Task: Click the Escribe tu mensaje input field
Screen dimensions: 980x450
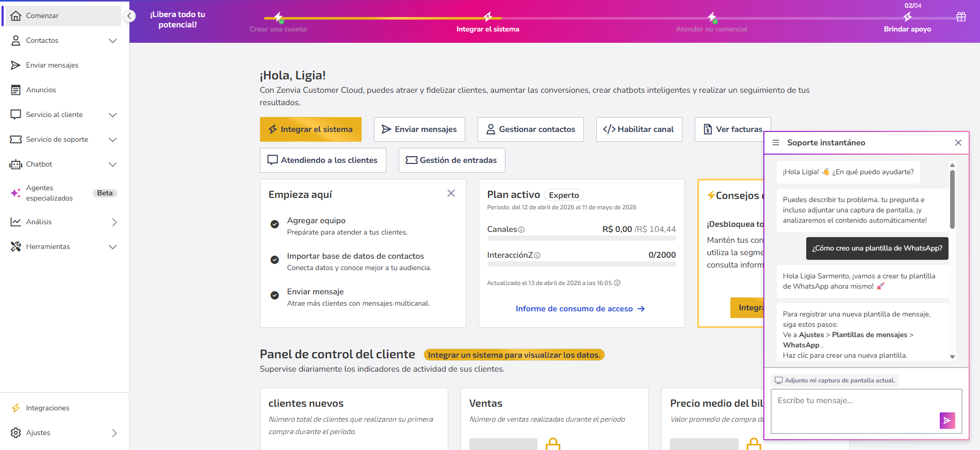Action: 867,411
